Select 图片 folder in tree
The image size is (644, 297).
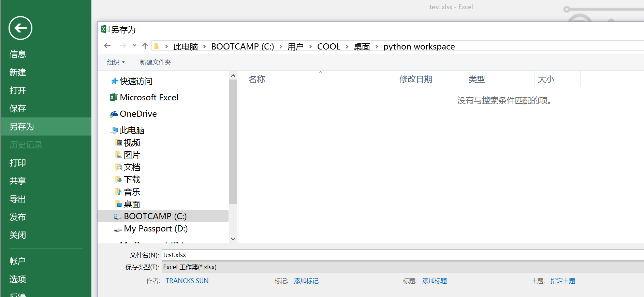click(132, 155)
